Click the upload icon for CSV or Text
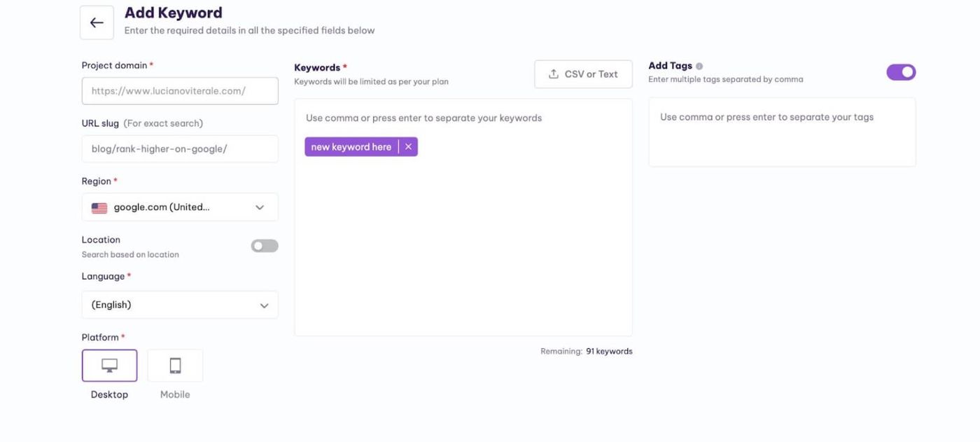Image resolution: width=980 pixels, height=442 pixels. click(553, 74)
